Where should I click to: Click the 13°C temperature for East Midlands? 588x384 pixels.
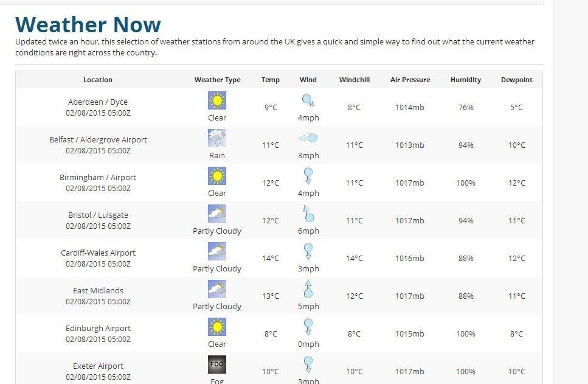(x=271, y=296)
